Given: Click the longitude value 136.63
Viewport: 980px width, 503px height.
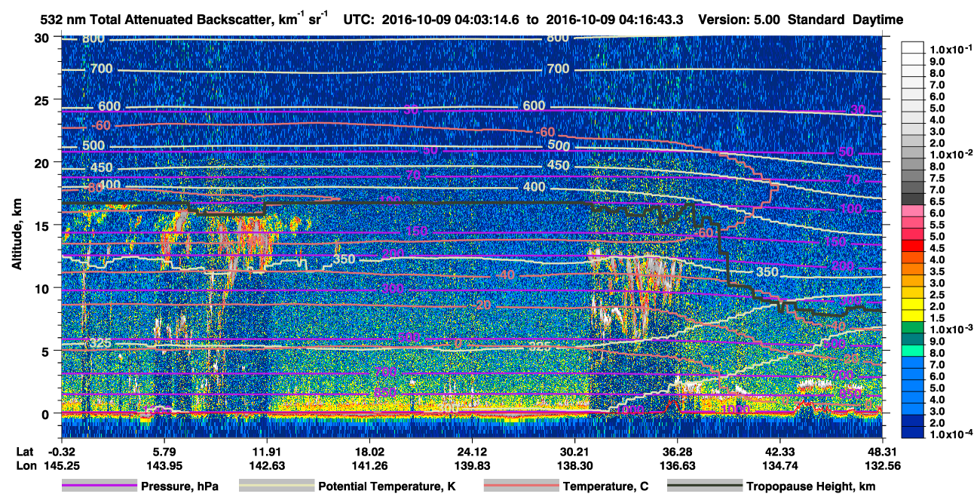Looking at the screenshot, I should 677,466.
